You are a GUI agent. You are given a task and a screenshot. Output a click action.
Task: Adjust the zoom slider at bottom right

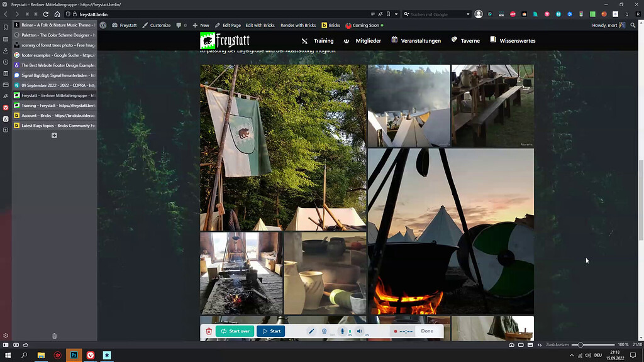click(x=580, y=344)
